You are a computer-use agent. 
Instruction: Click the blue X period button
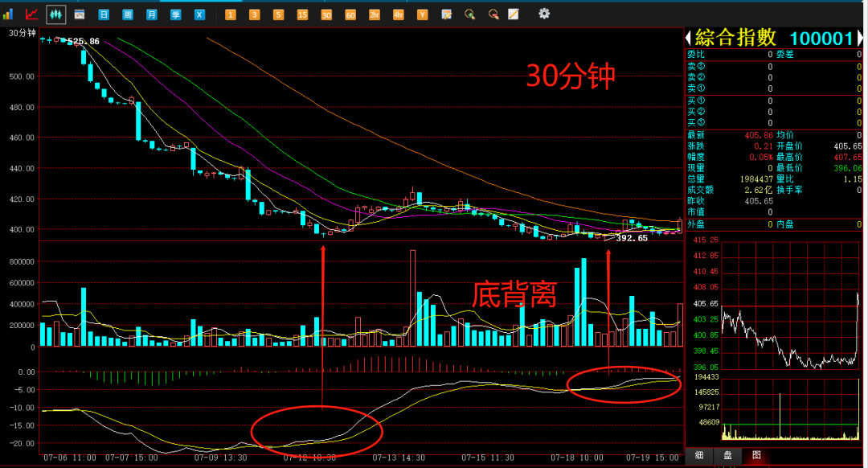coord(199,15)
